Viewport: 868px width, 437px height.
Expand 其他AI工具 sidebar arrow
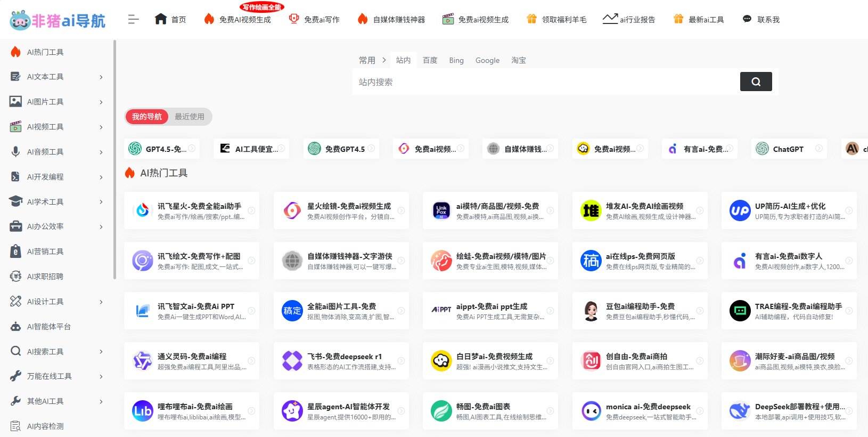(x=101, y=402)
